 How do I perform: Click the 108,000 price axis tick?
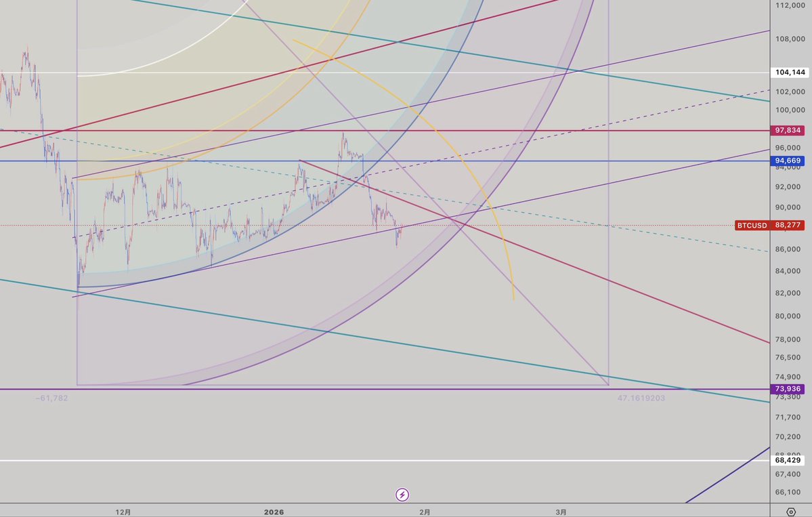tap(790, 39)
